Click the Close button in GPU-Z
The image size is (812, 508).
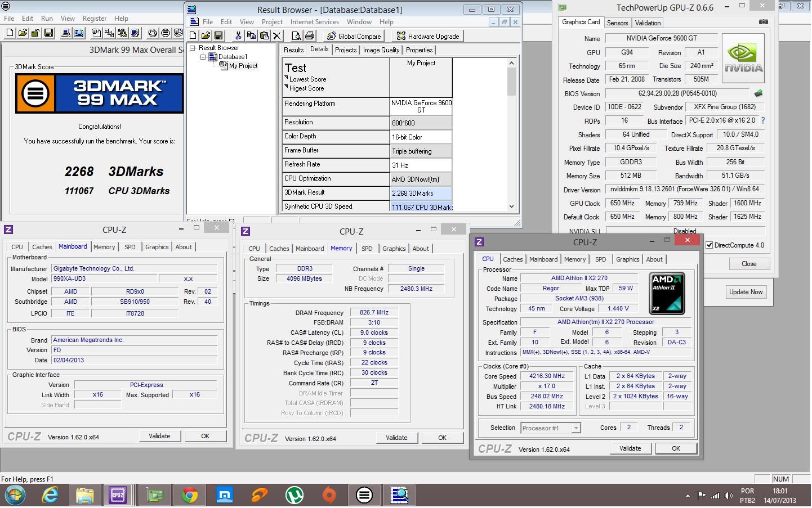[x=748, y=264]
